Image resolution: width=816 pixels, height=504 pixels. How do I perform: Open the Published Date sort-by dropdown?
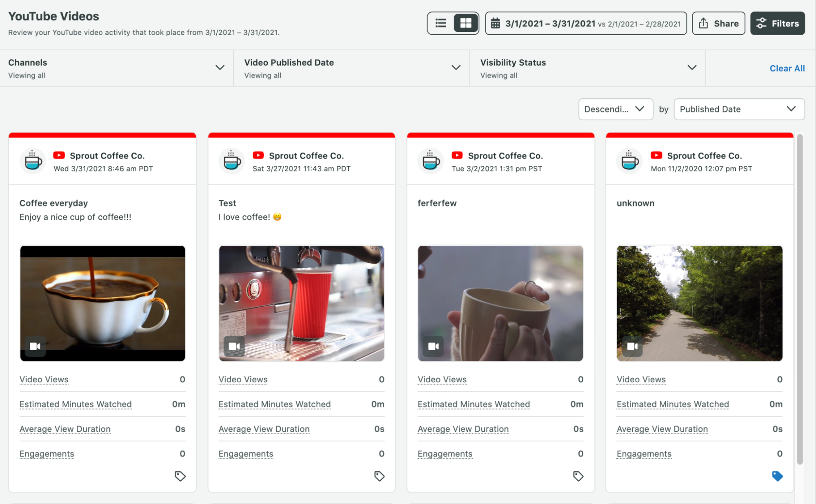[738, 109]
